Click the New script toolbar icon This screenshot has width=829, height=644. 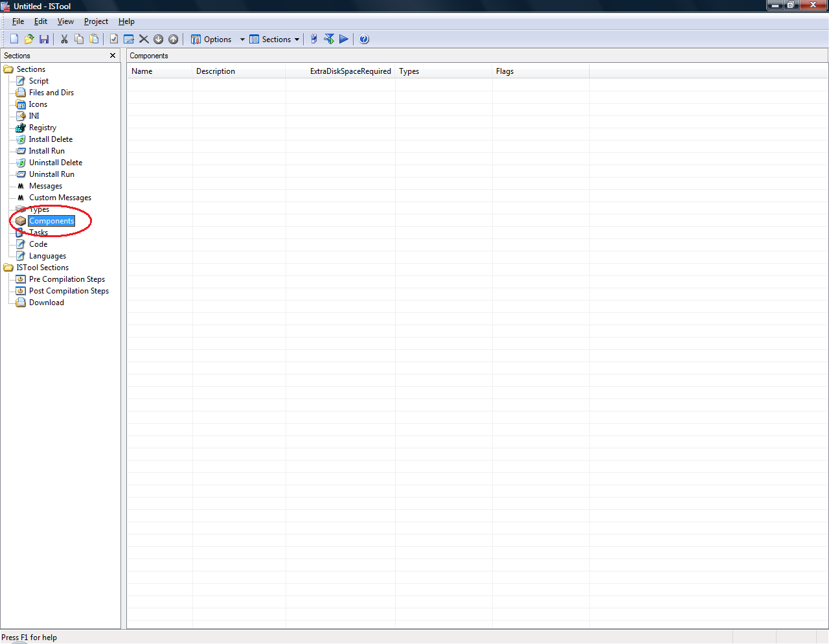click(x=14, y=39)
